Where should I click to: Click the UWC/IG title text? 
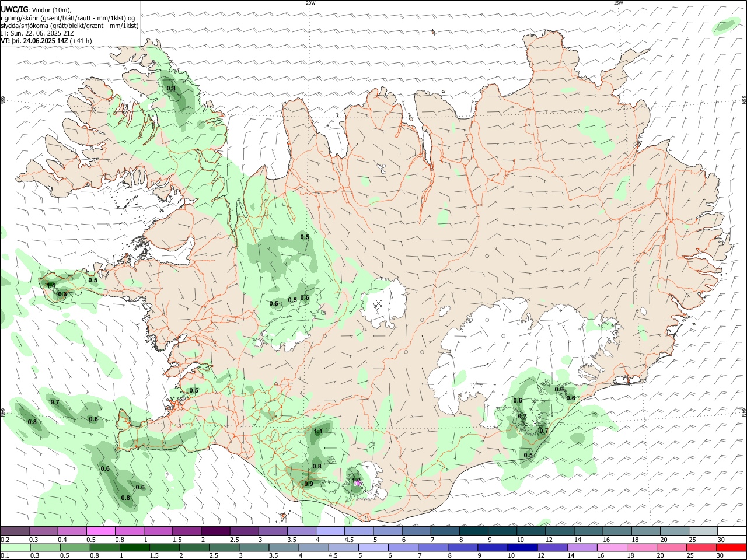[x=13, y=9]
